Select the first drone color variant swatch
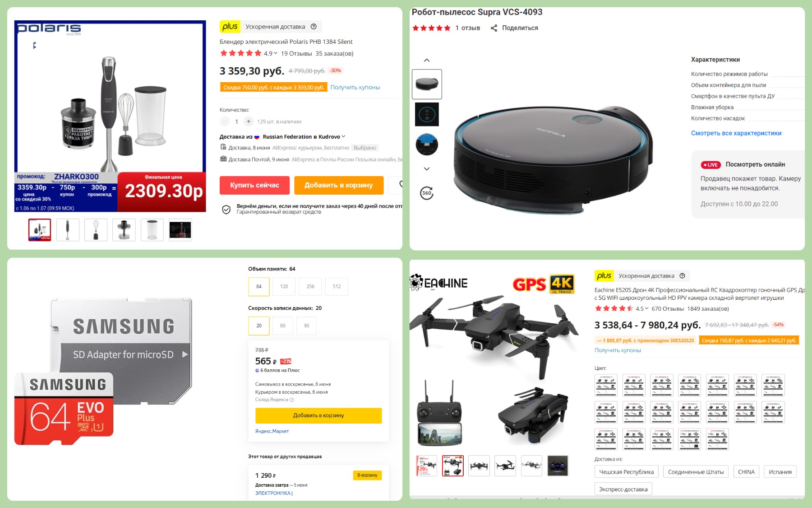 (606, 385)
